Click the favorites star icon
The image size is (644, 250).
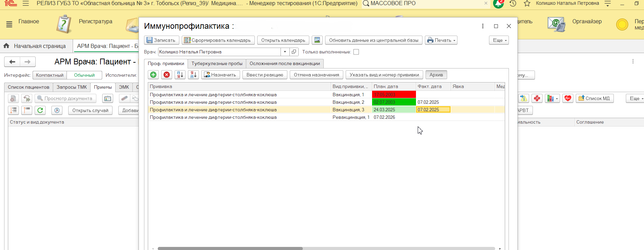pos(527,3)
